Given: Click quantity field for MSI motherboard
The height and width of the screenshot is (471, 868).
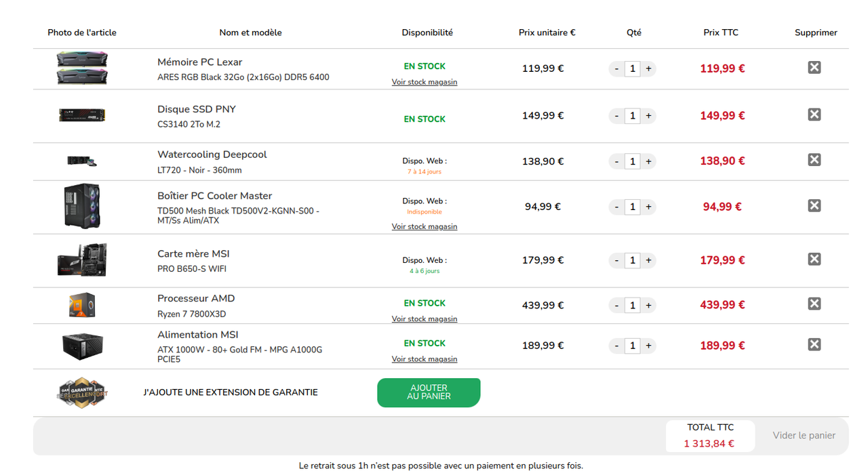Looking at the screenshot, I should [x=632, y=260].
